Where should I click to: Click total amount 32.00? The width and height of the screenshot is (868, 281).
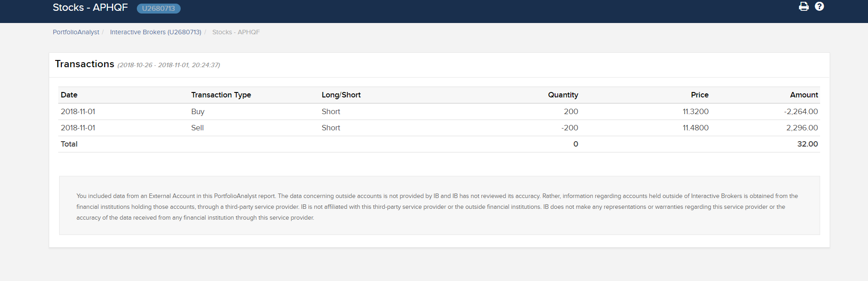(x=807, y=144)
